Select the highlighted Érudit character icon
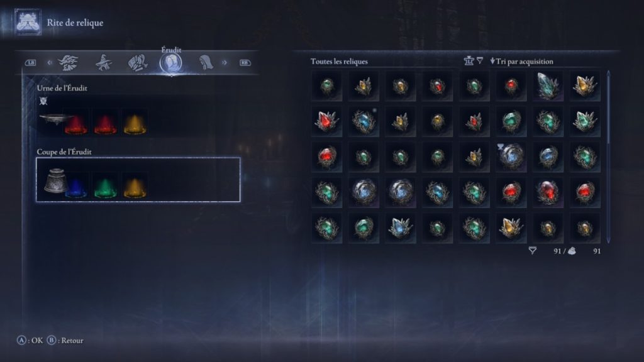This screenshot has width=644, height=362. click(x=171, y=63)
